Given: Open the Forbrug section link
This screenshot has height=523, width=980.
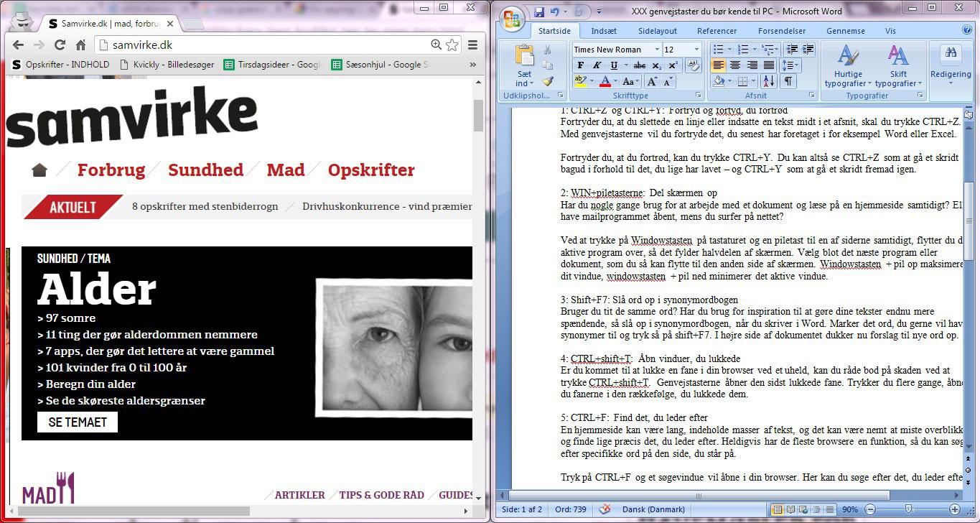Looking at the screenshot, I should tap(111, 170).
